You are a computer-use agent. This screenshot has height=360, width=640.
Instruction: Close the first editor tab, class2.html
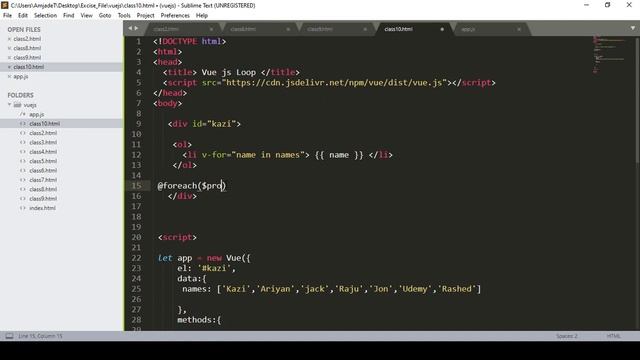coord(211,29)
